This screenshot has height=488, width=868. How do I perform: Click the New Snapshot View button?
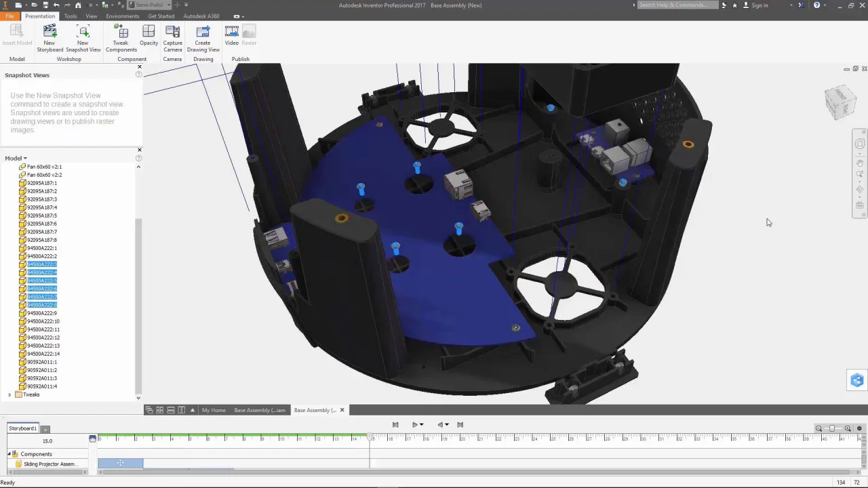pyautogui.click(x=83, y=38)
